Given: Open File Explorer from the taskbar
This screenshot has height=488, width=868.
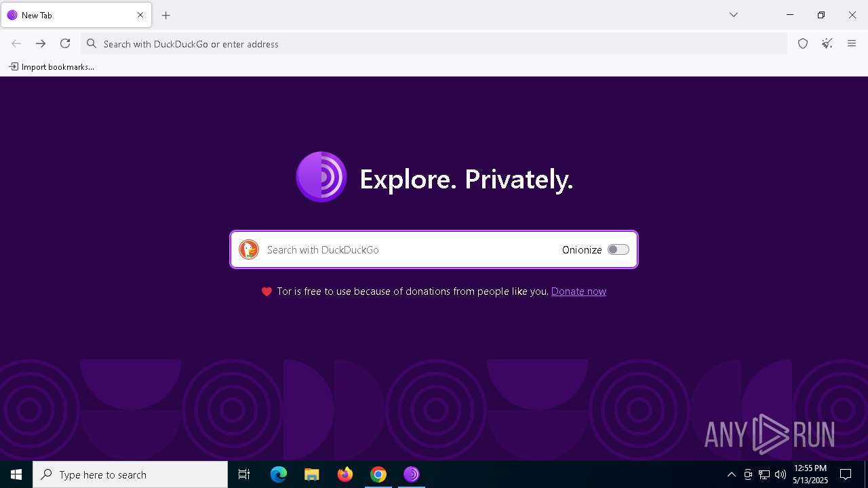Looking at the screenshot, I should click(x=312, y=474).
